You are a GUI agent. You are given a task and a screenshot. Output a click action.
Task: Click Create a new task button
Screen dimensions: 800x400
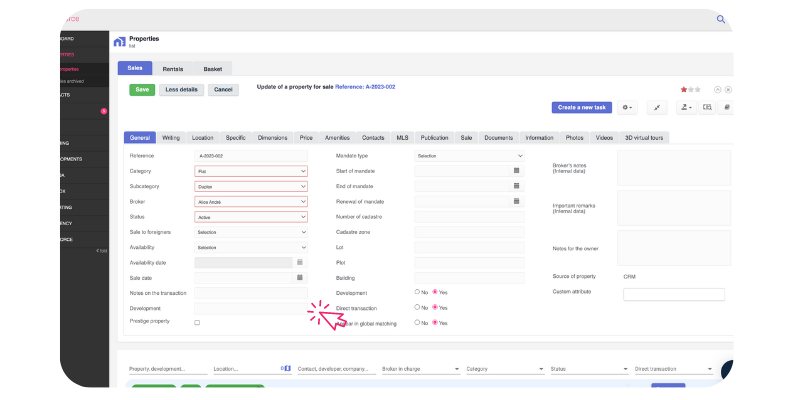(x=582, y=108)
